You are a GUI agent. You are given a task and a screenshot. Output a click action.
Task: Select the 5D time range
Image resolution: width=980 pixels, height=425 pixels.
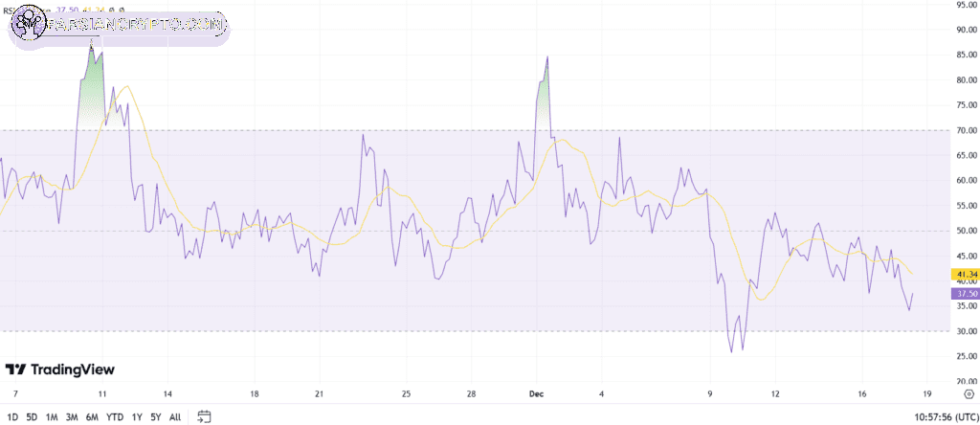33,417
